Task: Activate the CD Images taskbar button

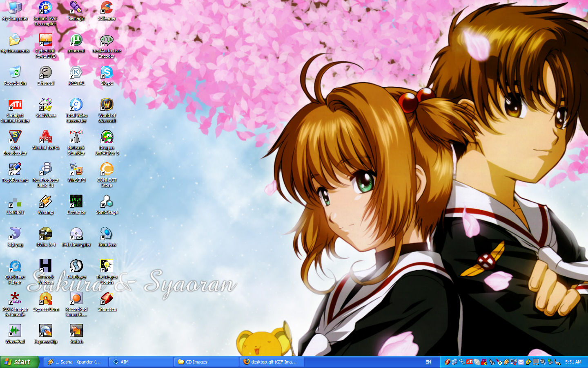Action: tap(206, 362)
